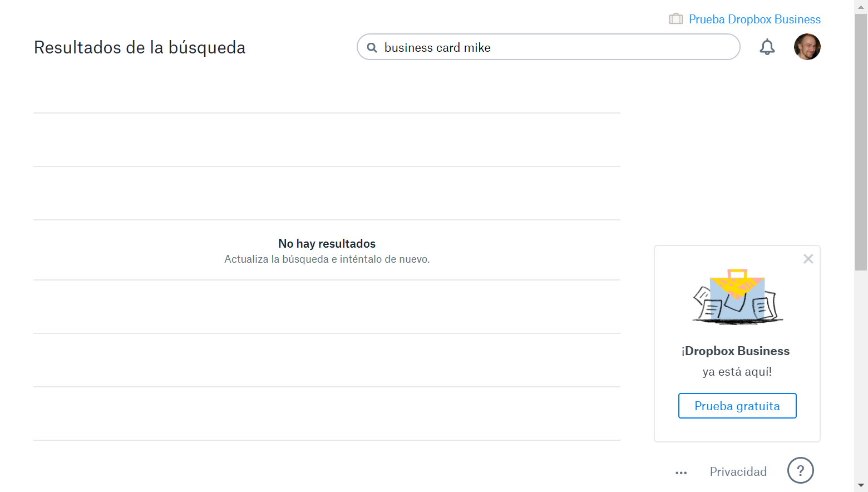Click the ¡Dropbox Business promo title

click(736, 351)
